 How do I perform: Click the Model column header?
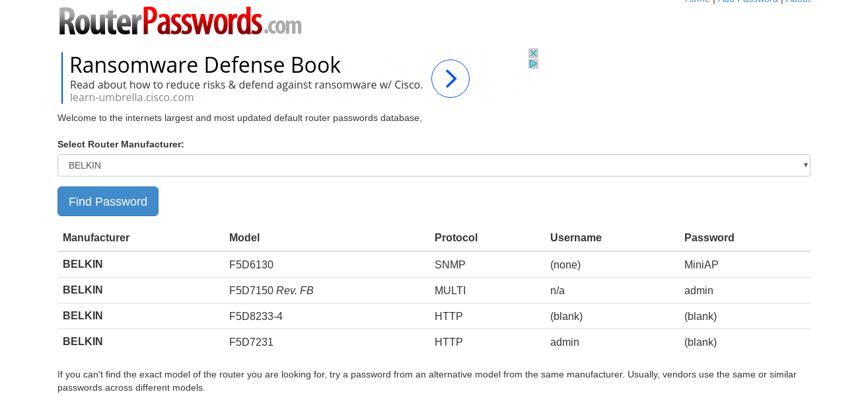(x=244, y=237)
